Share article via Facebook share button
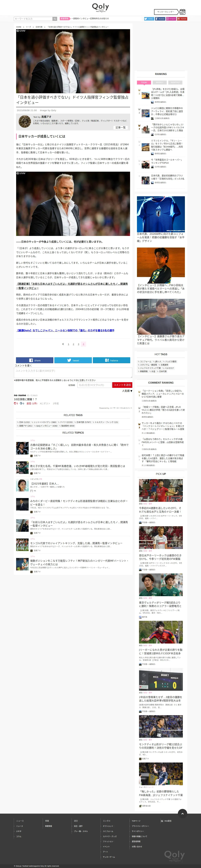This screenshot has width=201, height=868. pyautogui.click(x=35, y=360)
